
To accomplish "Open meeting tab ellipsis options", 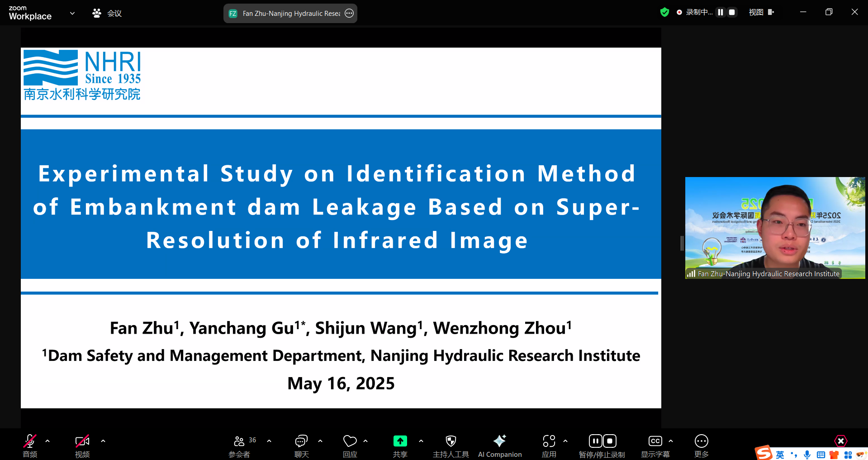I will point(349,13).
